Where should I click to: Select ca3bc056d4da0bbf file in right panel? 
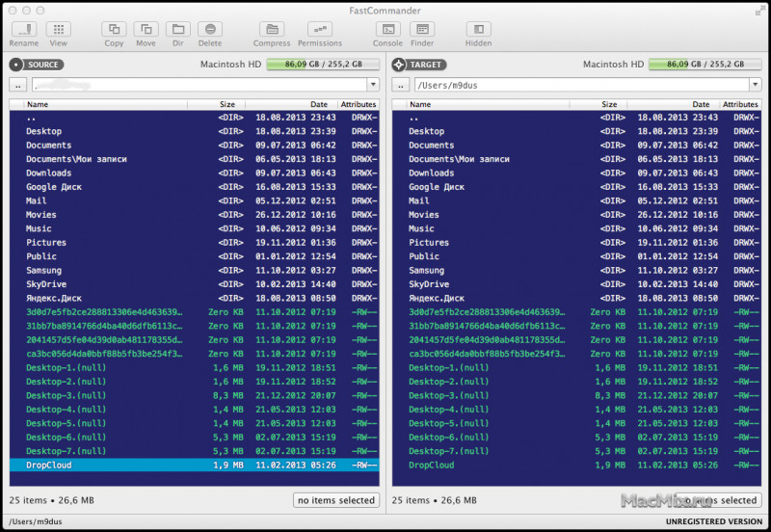tap(576, 354)
